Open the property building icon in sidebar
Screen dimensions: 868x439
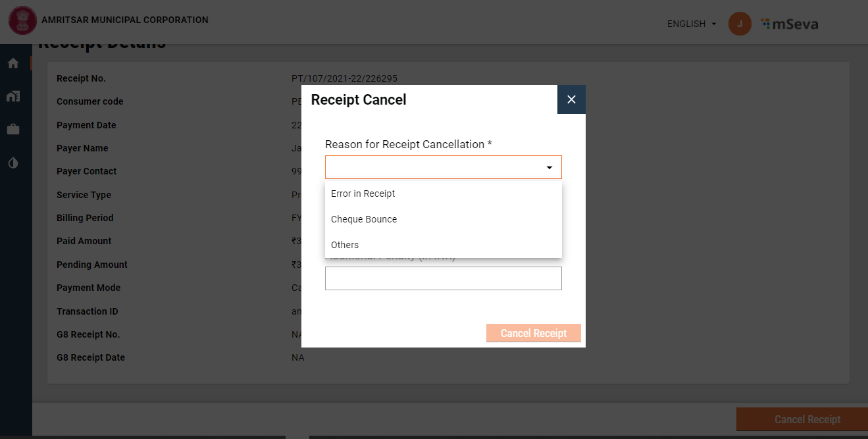pos(13,97)
